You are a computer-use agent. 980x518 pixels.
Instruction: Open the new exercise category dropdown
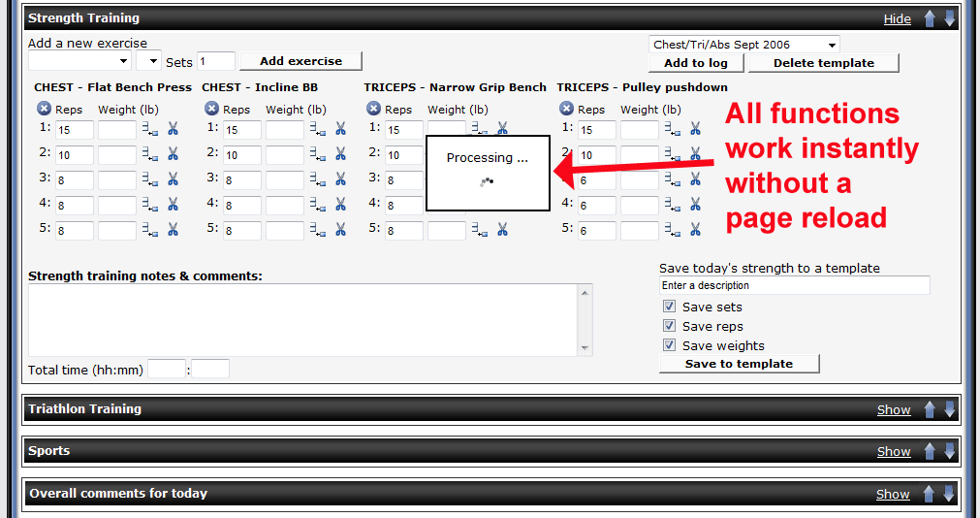pyautogui.click(x=79, y=61)
